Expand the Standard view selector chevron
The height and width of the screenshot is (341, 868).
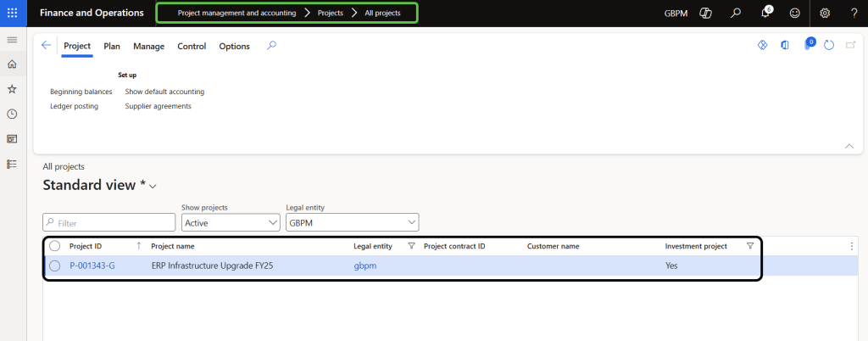point(153,187)
